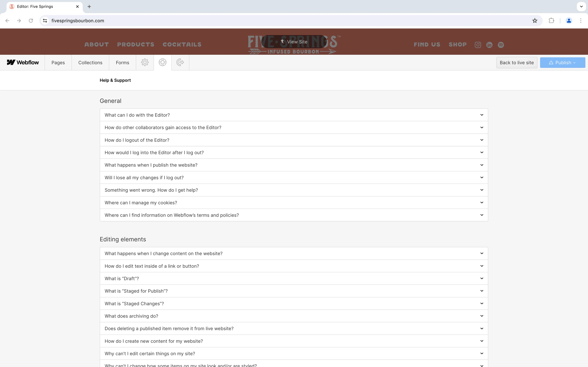Viewport: 588px width, 367px height.
Task: Reload the page
Action: (31, 21)
